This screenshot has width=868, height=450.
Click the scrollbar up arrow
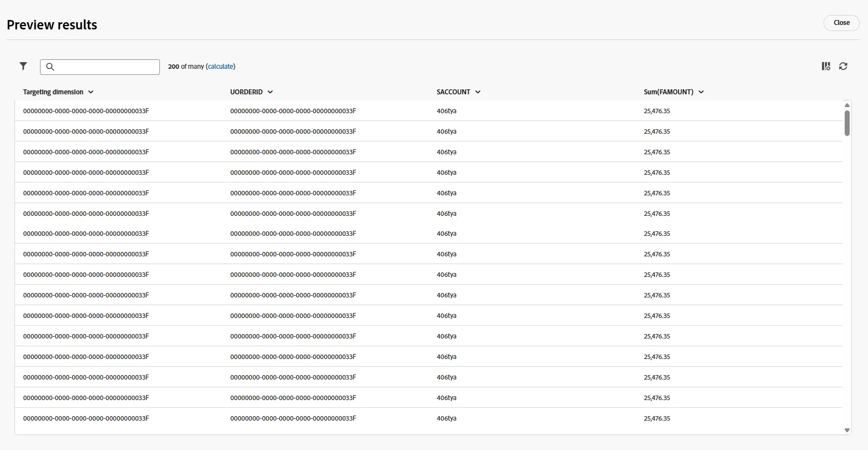847,105
